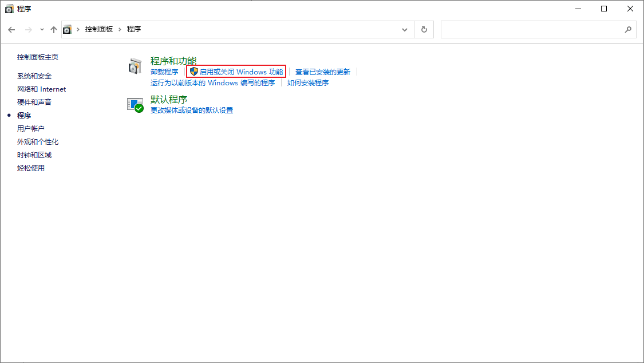Click 更改媒体或设备的默认设置
644x363 pixels.
pyautogui.click(x=192, y=111)
